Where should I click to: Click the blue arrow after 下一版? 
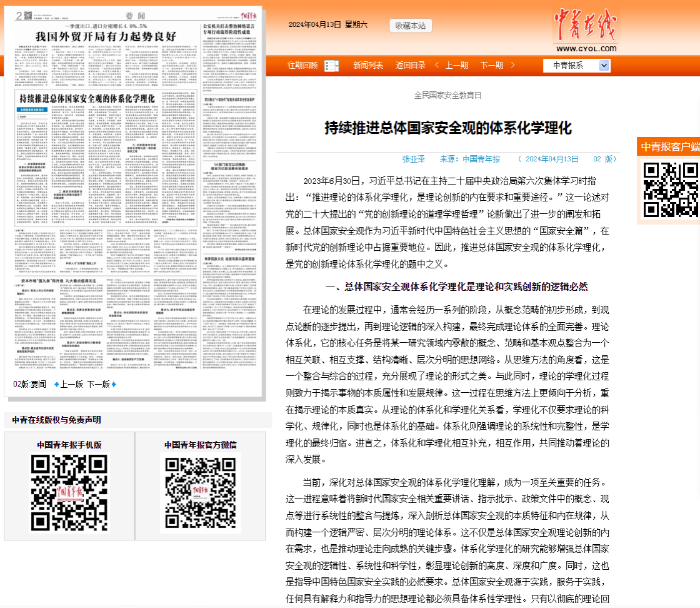[114, 384]
